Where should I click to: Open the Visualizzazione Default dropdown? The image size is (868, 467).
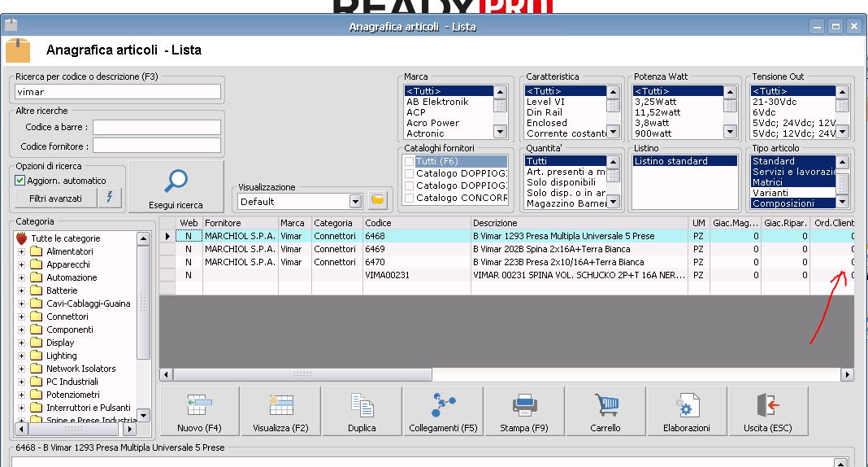click(355, 201)
